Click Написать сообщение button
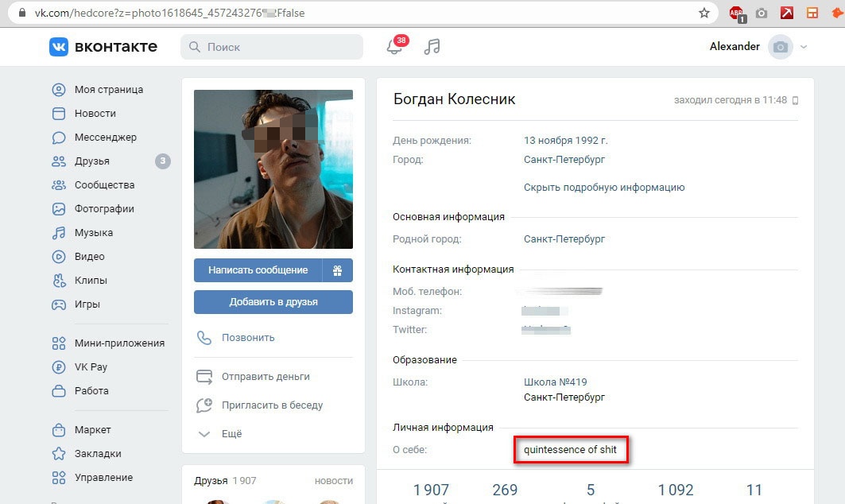845x504 pixels. pos(258,270)
